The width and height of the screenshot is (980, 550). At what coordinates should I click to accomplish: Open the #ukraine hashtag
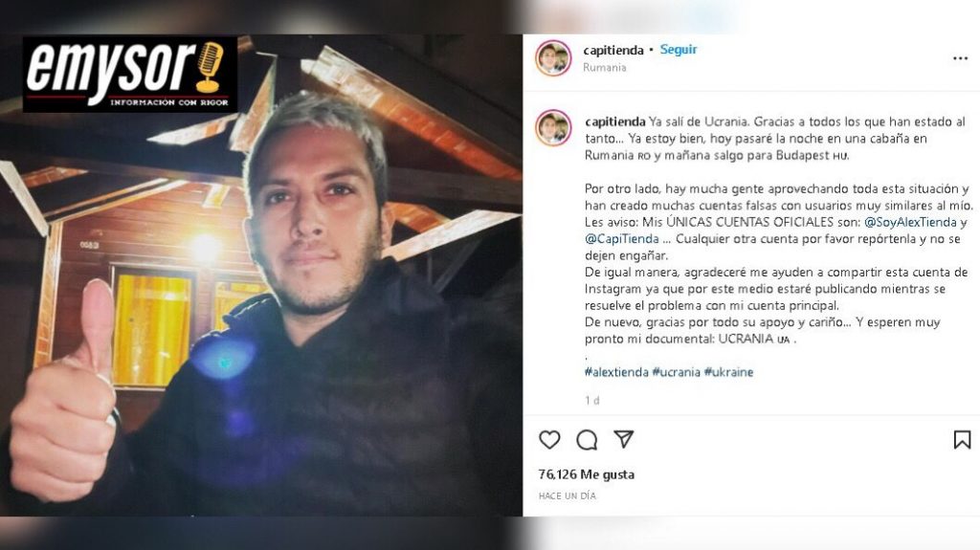point(728,372)
